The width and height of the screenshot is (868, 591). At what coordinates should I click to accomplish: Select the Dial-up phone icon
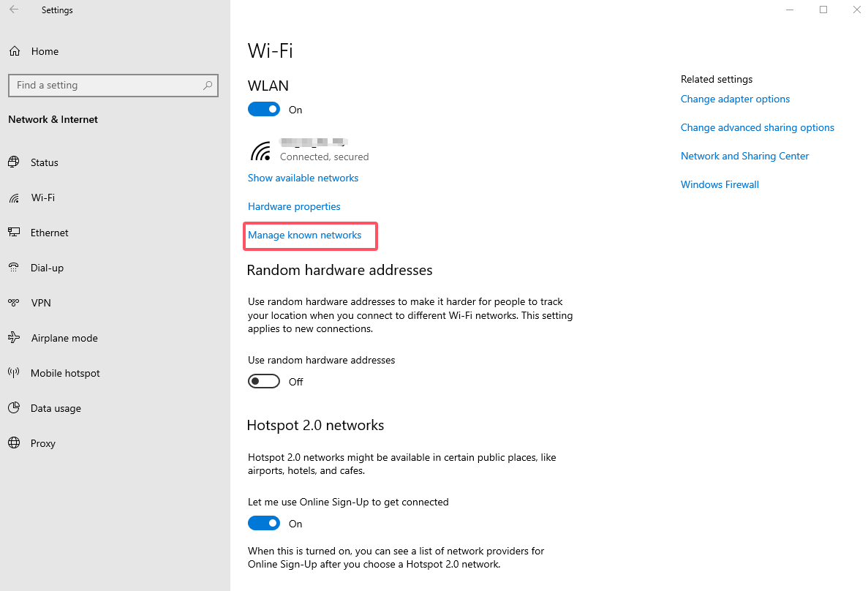click(14, 267)
